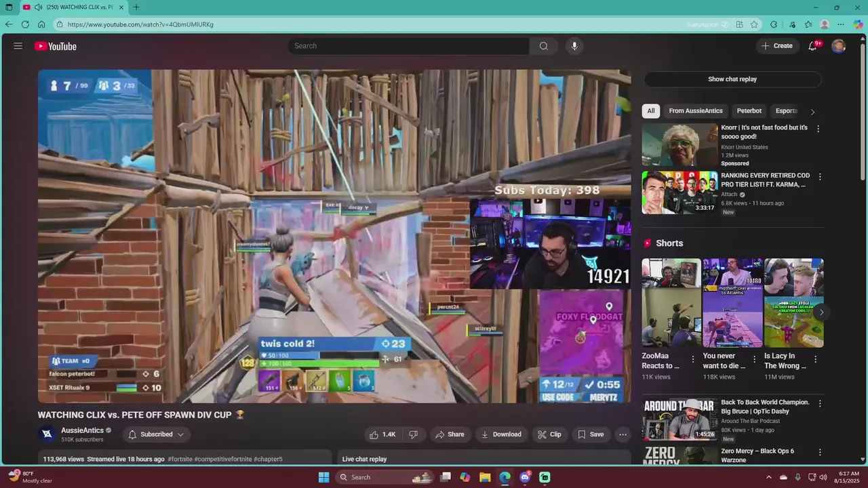Open the Big Bruce OpTic Dashy video thumbnail
The image size is (868, 488).
pyautogui.click(x=679, y=420)
